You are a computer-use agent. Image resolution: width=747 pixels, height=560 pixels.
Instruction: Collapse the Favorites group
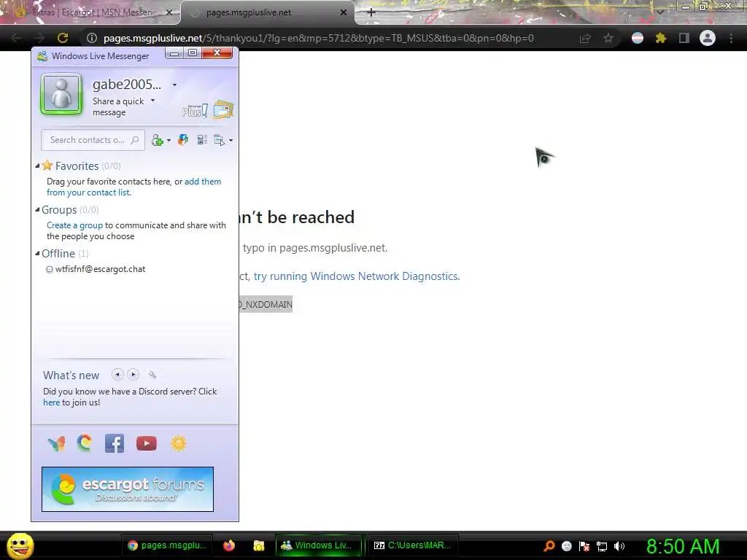tap(37, 166)
